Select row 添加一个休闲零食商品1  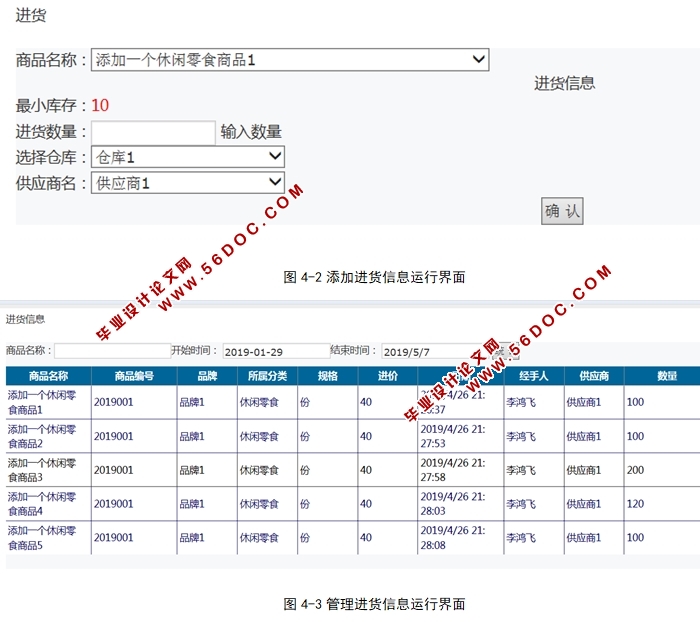[x=353, y=402]
